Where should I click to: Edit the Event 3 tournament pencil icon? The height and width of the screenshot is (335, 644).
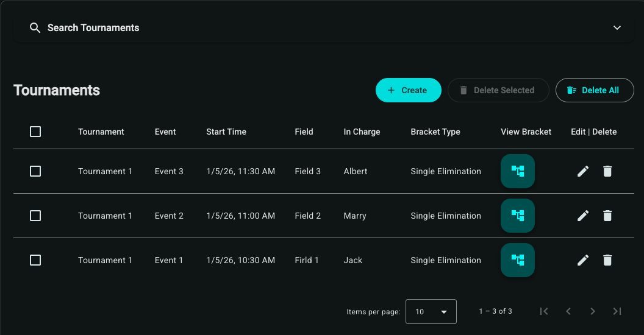(583, 171)
